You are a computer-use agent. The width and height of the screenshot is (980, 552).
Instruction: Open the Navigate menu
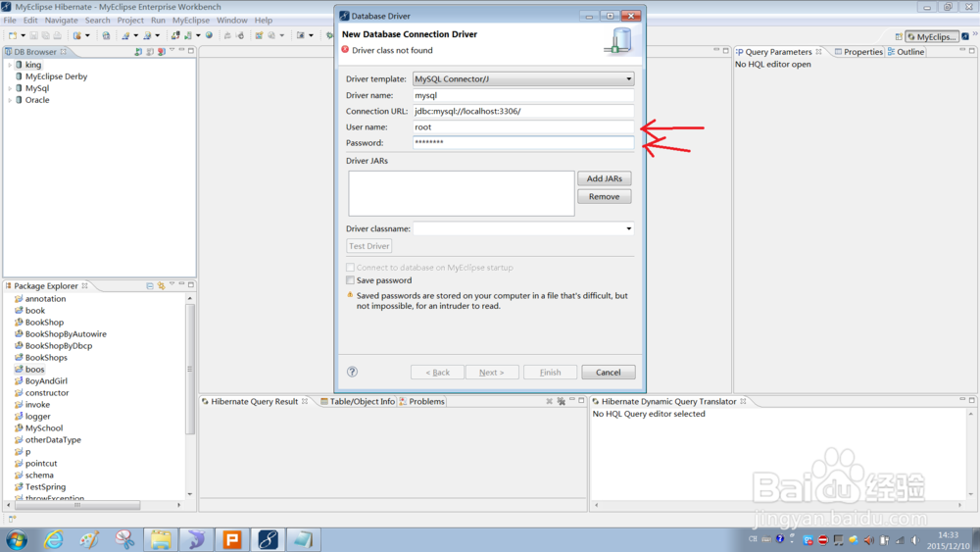(61, 20)
